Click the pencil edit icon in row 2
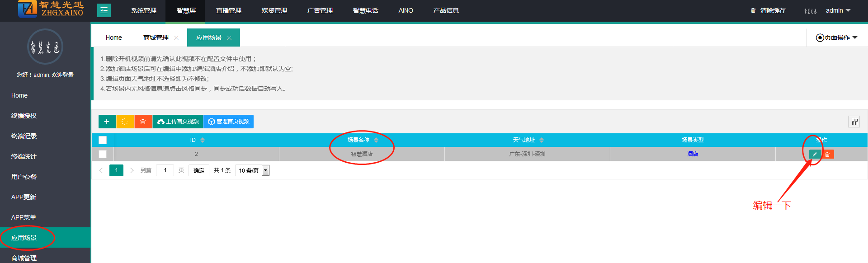Image resolution: width=868 pixels, height=263 pixels. click(815, 154)
